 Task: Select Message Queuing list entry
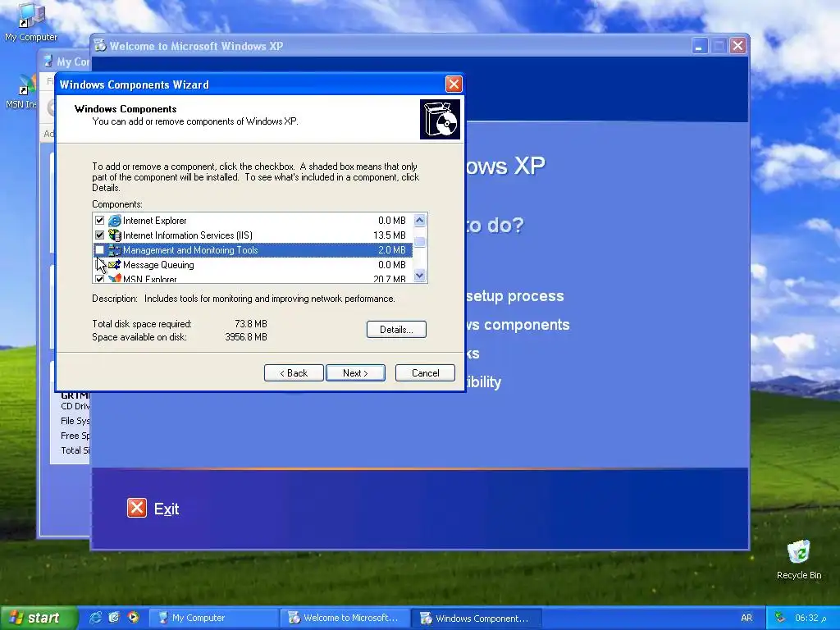tap(253, 265)
